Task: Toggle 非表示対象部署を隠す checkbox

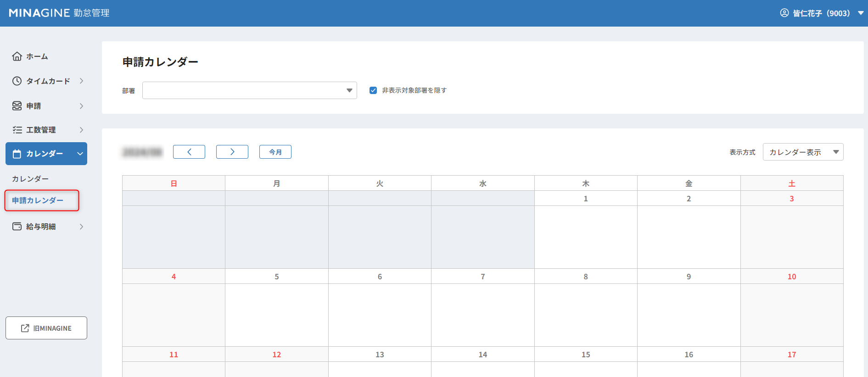Action: pyautogui.click(x=373, y=90)
